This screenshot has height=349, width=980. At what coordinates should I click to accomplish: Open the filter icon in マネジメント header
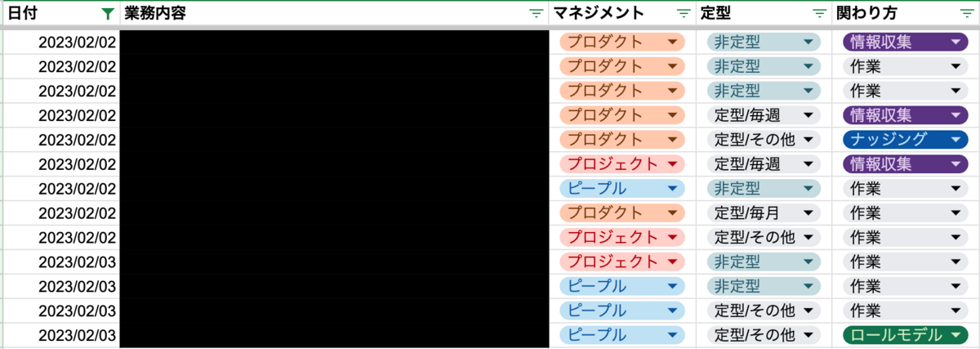[x=684, y=14]
